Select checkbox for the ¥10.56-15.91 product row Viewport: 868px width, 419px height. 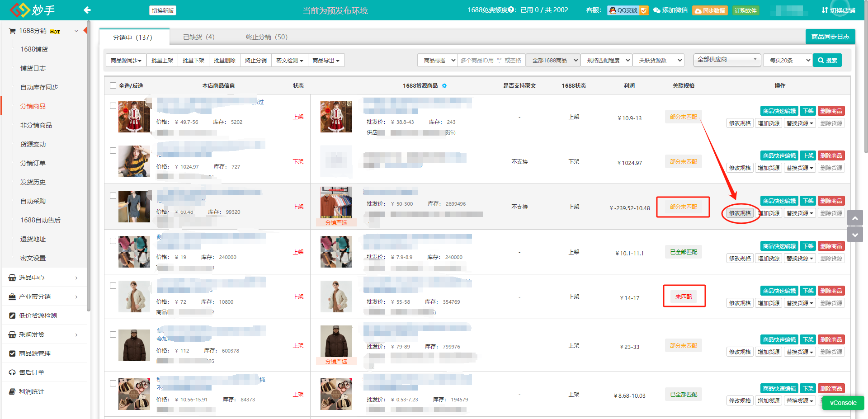pyautogui.click(x=113, y=383)
